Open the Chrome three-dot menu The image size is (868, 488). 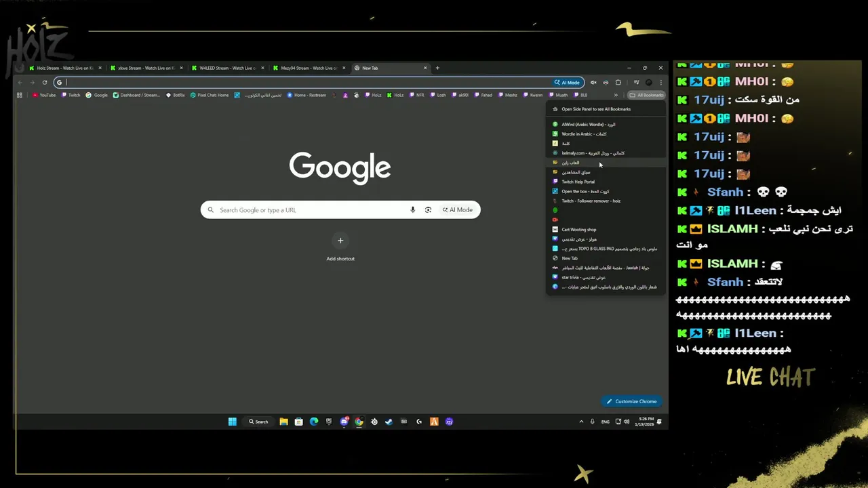[x=661, y=83]
